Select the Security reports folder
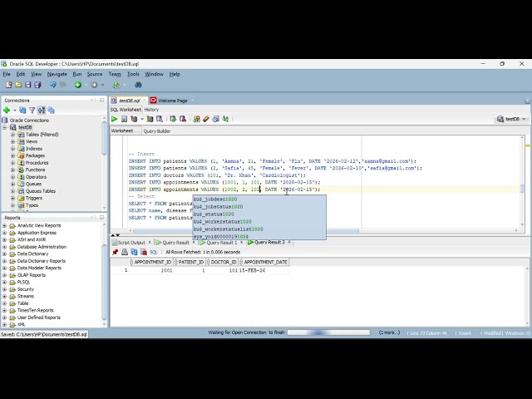 click(x=26, y=289)
